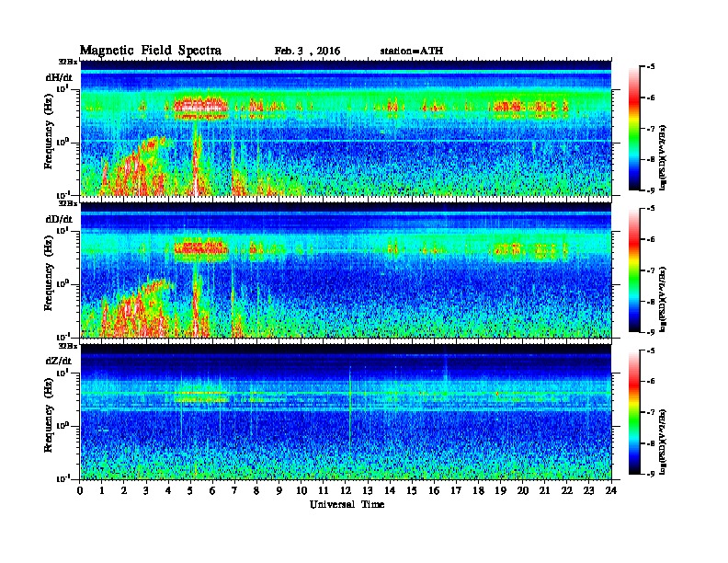The image size is (728, 563).
Task: Select the dD/dt panel label
Action: [x=59, y=219]
